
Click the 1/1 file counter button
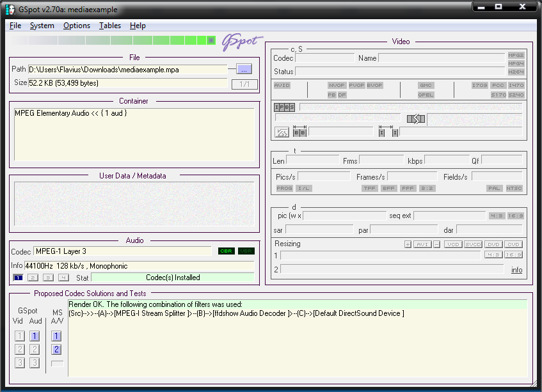click(244, 84)
